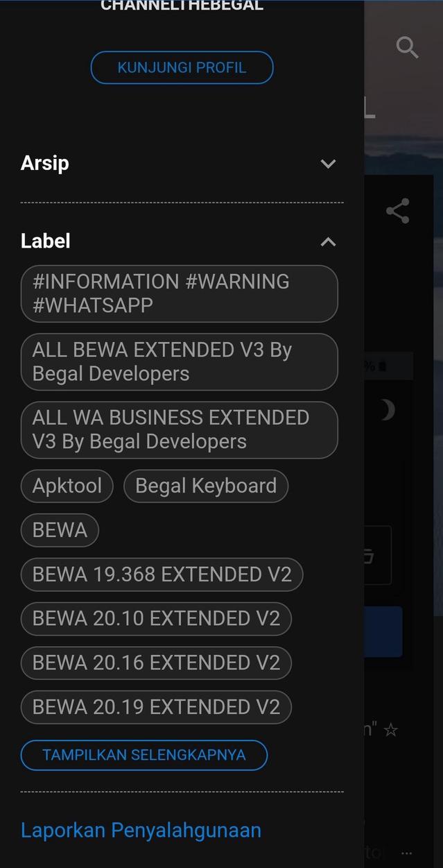This screenshot has width=443, height=868.
Task: Toggle dark mode with the moon icon
Action: pyautogui.click(x=385, y=409)
